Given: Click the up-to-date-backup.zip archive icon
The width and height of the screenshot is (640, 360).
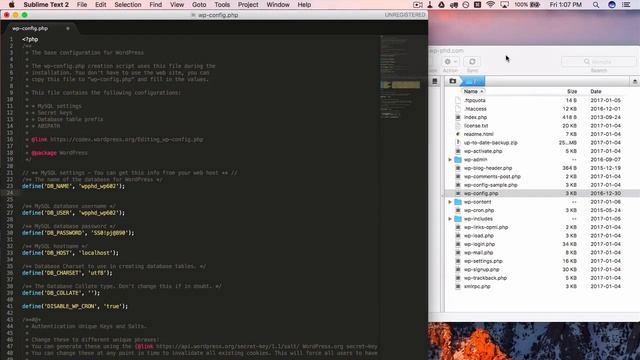Looking at the screenshot, I should [458, 143].
